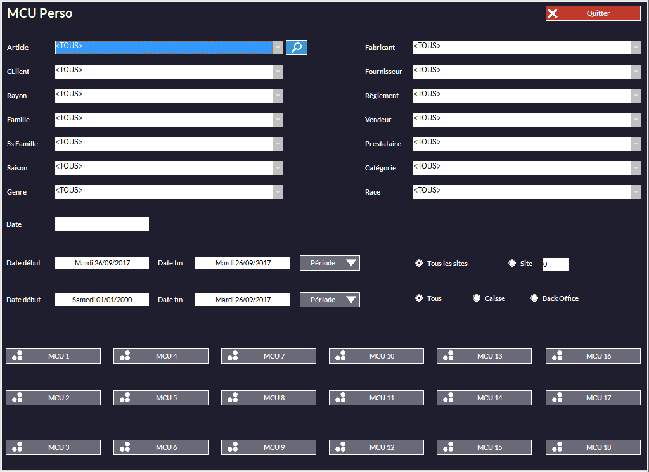
Task: Expand the Fabricant dropdown
Action: [x=635, y=47]
